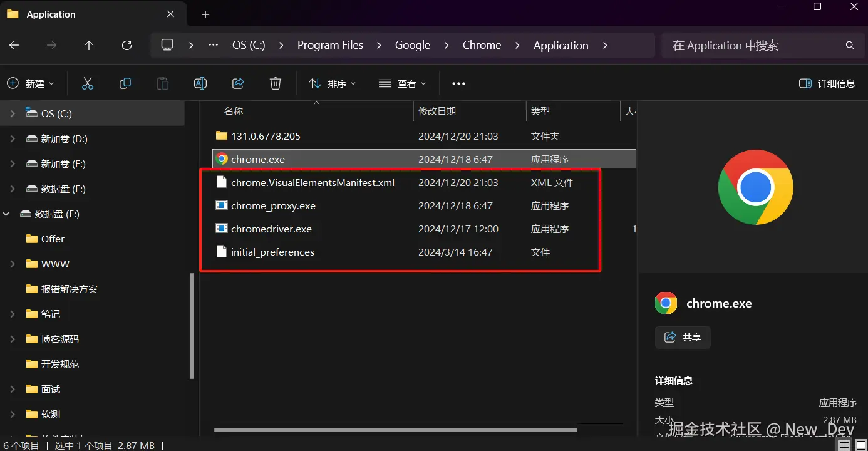
Task: Select OS (C:) in address breadcrumb
Action: [x=249, y=45]
